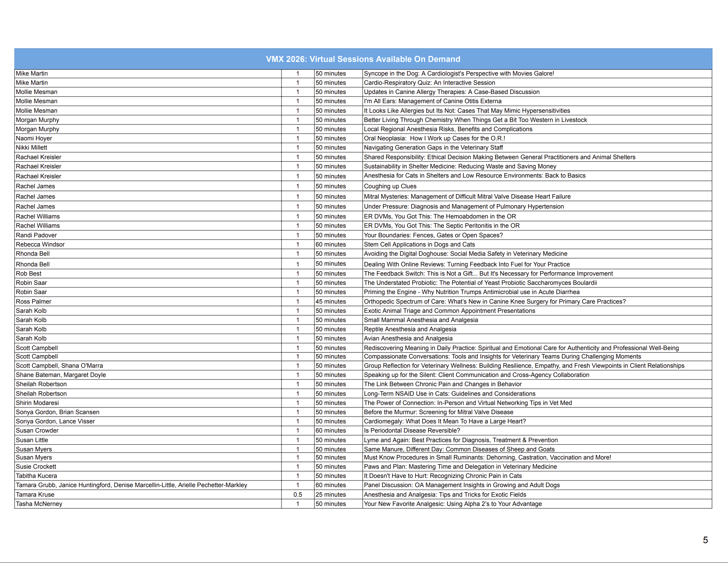Click the Coughing up Clues session title
Image resolution: width=728 pixels, height=563 pixels.
390,186
